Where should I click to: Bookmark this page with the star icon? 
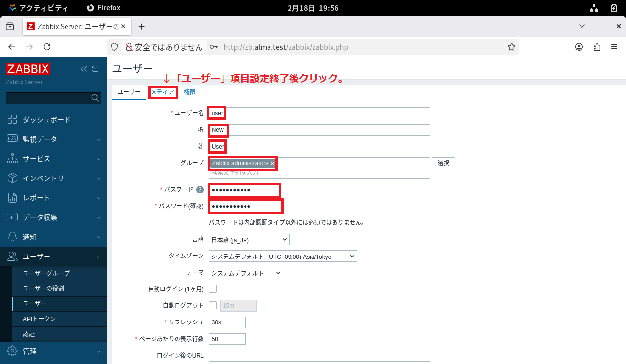[x=512, y=47]
